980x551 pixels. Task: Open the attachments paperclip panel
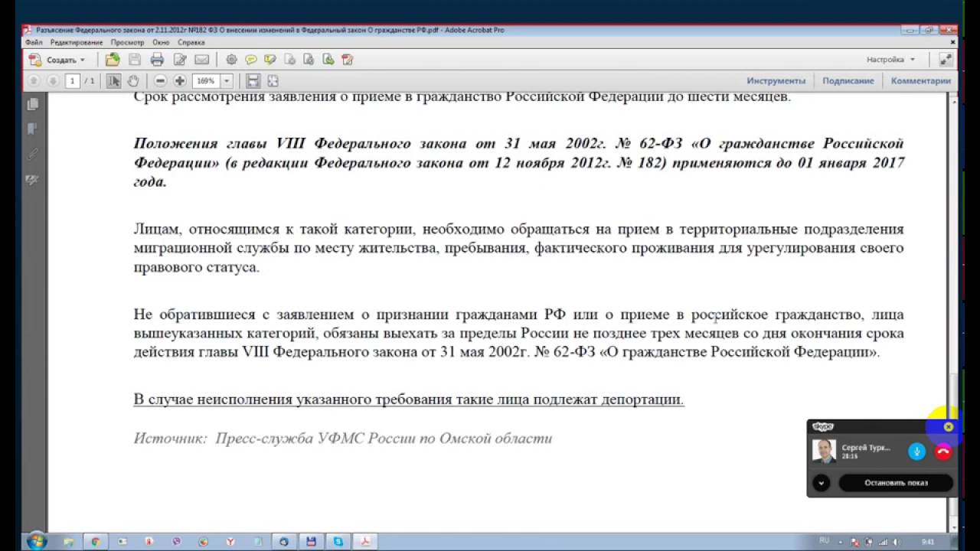tap(32, 154)
